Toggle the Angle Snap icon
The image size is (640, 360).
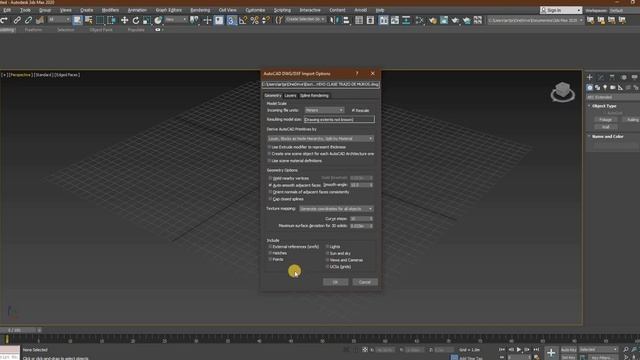point(243,20)
